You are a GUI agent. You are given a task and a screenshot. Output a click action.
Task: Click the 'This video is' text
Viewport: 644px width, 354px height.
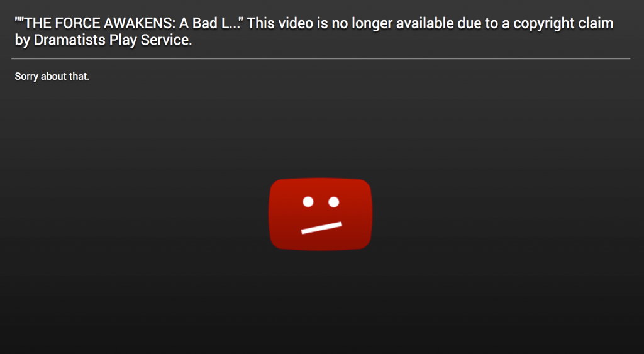(x=287, y=23)
